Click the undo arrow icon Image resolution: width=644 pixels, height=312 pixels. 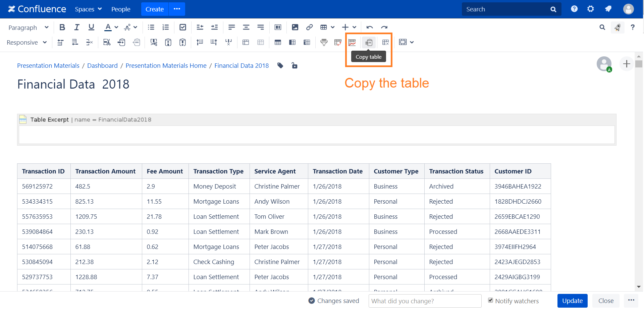click(x=370, y=27)
